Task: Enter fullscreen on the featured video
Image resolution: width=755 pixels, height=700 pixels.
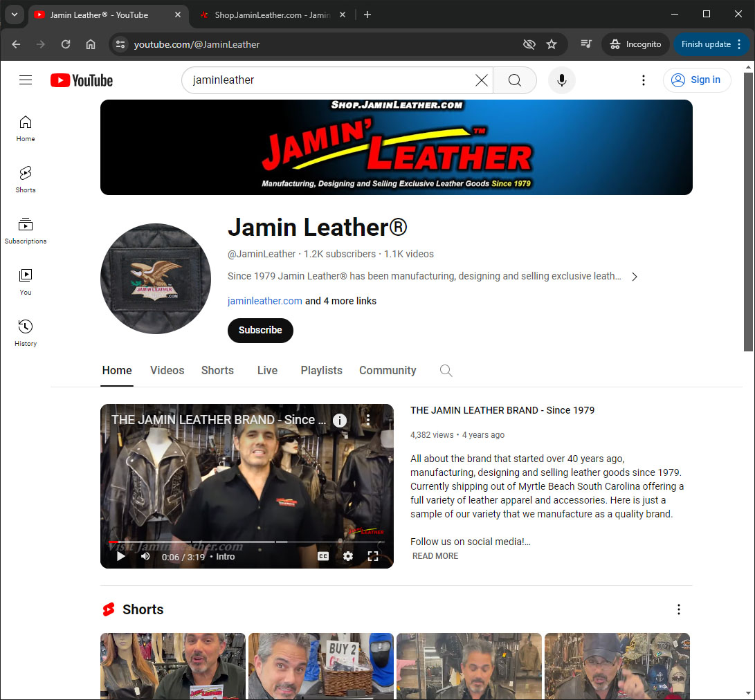Action: [373, 557]
